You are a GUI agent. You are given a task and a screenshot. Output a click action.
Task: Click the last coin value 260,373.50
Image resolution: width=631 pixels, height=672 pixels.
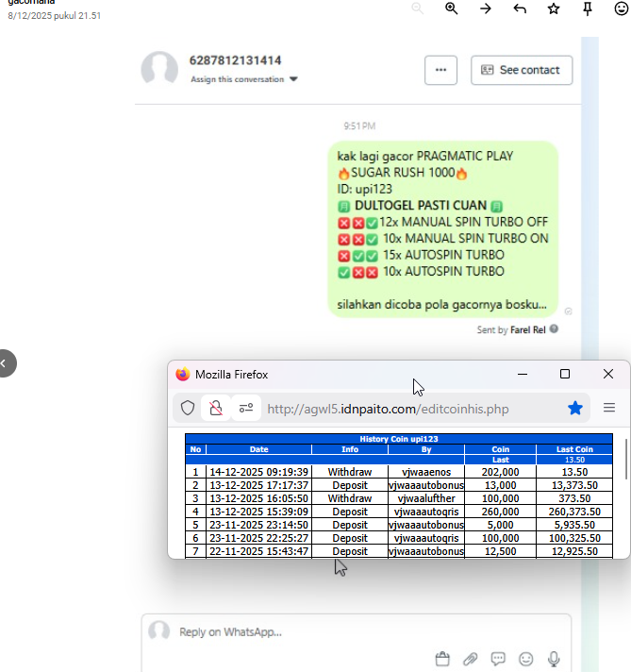pyautogui.click(x=574, y=512)
